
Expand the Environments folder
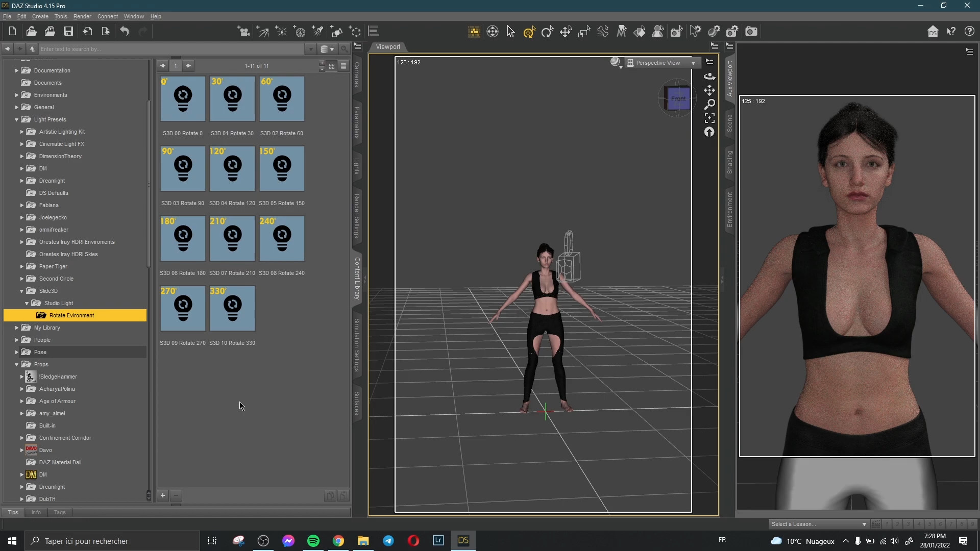[16, 95]
